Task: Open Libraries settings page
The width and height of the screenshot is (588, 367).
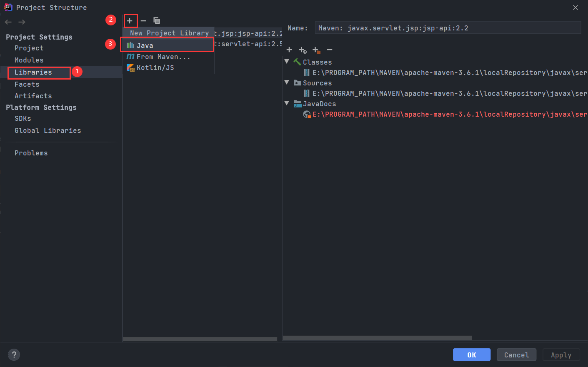Action: [33, 72]
